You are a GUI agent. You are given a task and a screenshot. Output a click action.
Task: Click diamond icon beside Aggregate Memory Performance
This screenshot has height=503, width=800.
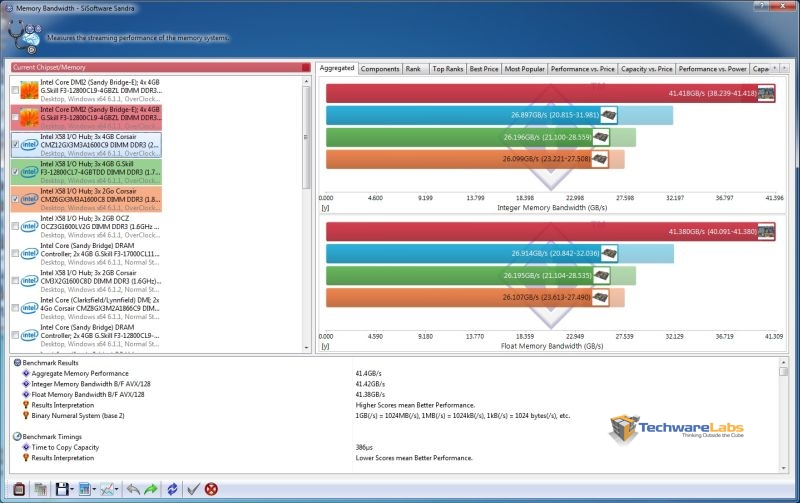tap(26, 373)
